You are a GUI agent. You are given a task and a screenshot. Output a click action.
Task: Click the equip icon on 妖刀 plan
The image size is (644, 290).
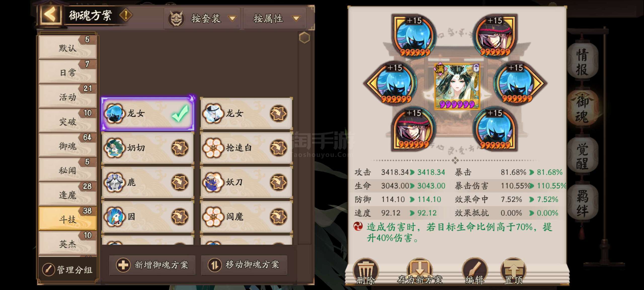tap(278, 182)
